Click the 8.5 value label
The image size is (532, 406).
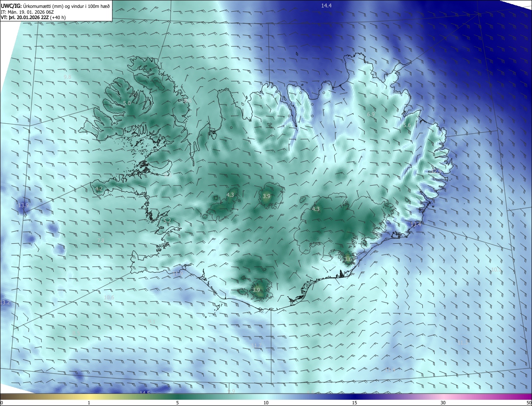tap(76, 333)
